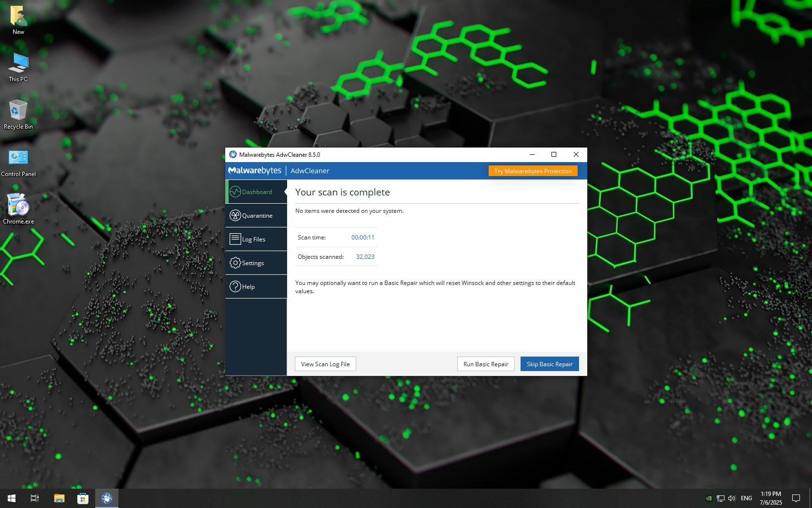This screenshot has height=508, width=812.
Task: Open the notification center
Action: [796, 498]
